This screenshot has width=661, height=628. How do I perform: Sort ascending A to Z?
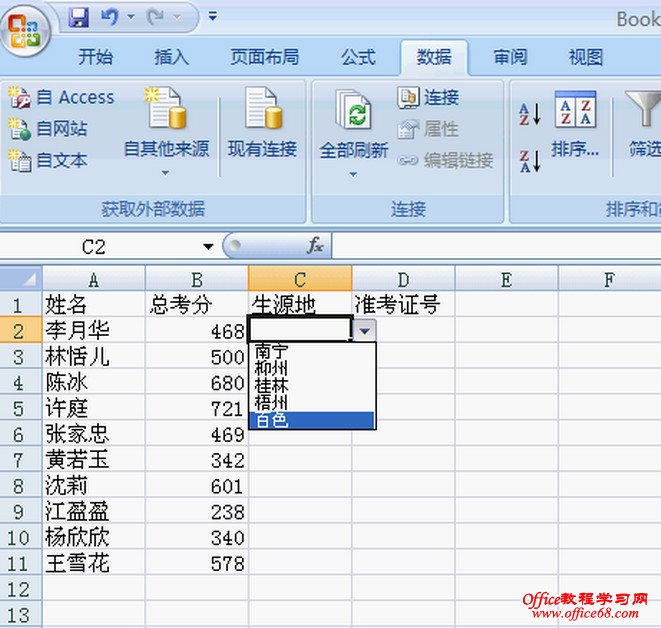(529, 114)
